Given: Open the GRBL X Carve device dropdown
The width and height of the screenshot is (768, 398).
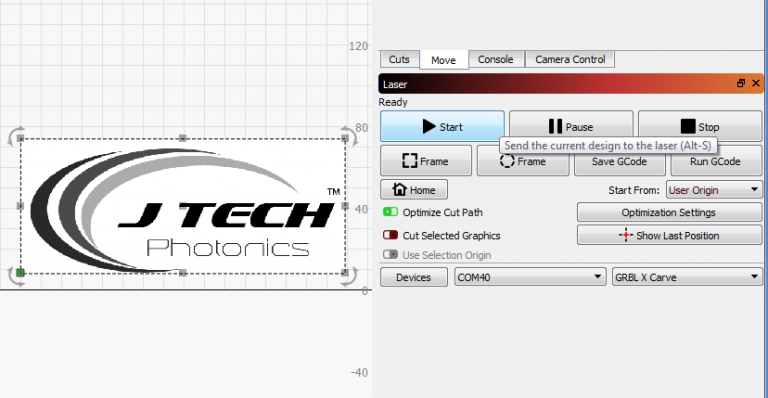Looking at the screenshot, I should pos(687,277).
